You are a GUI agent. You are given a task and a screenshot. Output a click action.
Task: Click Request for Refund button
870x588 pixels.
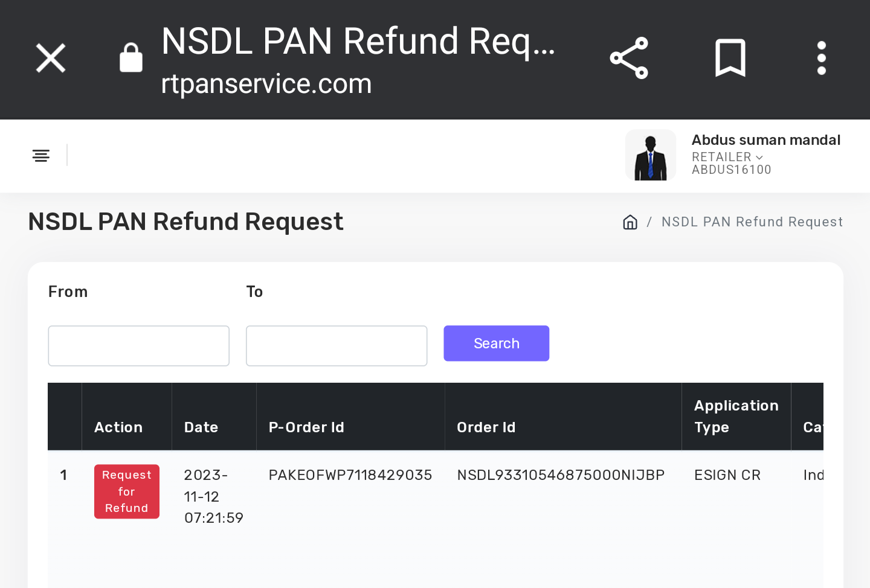tap(127, 491)
